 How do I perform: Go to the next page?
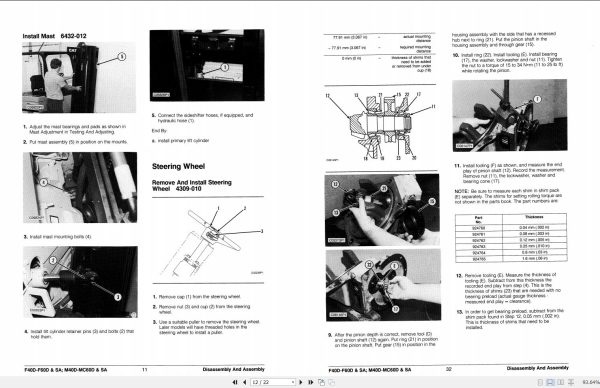pyautogui.click(x=301, y=382)
